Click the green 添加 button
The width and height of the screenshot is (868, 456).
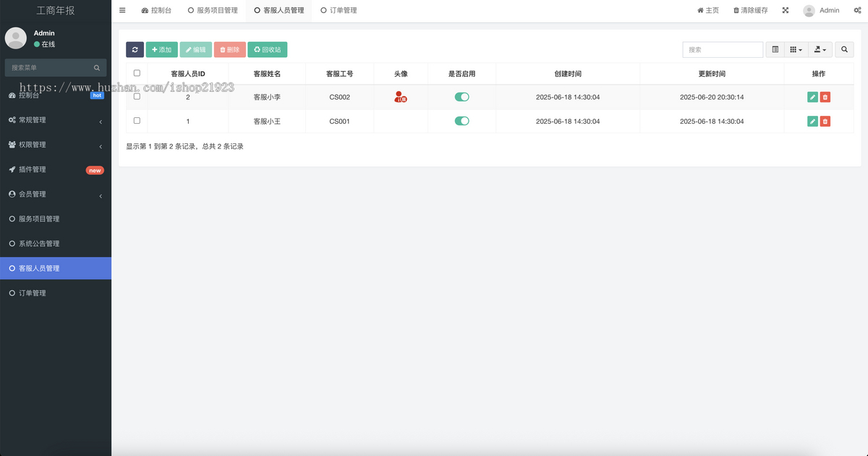click(x=161, y=49)
